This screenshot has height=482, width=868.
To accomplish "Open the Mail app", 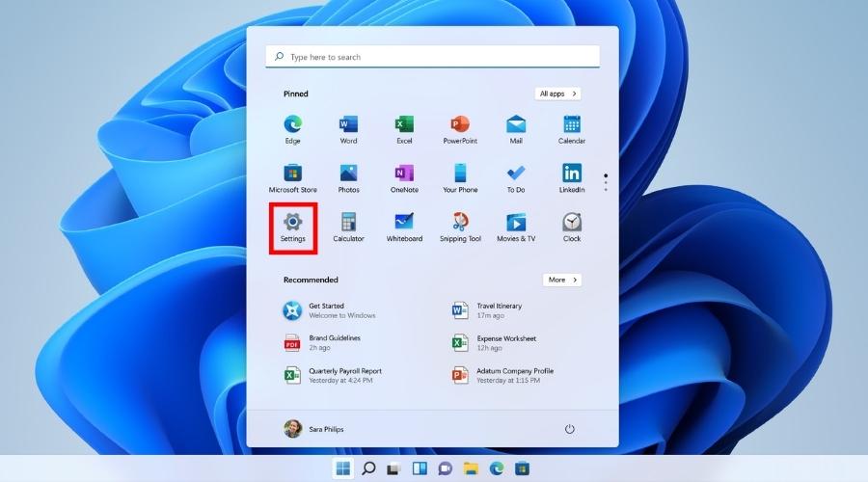I will point(516,129).
